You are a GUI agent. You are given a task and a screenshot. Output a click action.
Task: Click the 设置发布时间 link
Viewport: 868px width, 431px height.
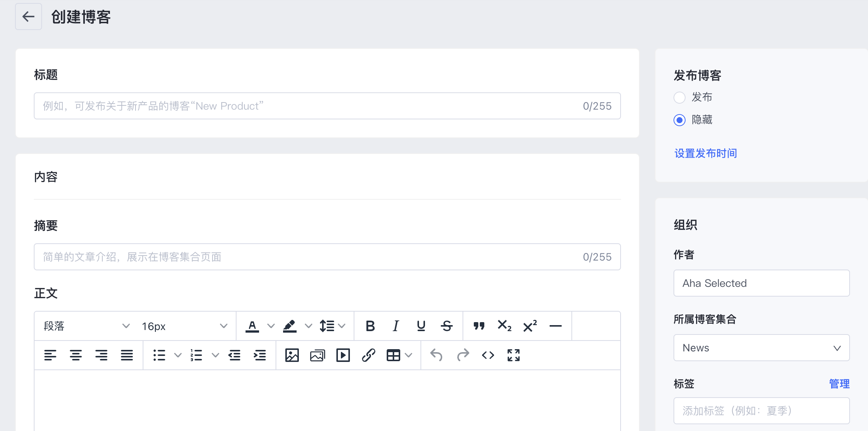pos(705,154)
